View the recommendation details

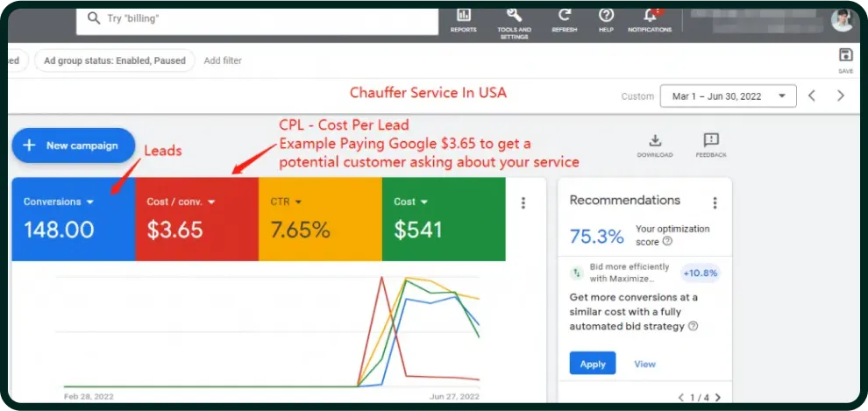(645, 364)
